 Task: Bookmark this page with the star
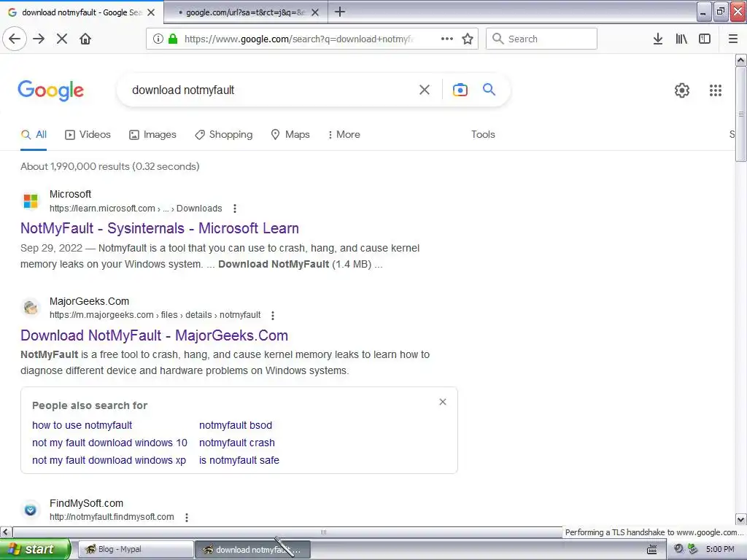pos(468,39)
